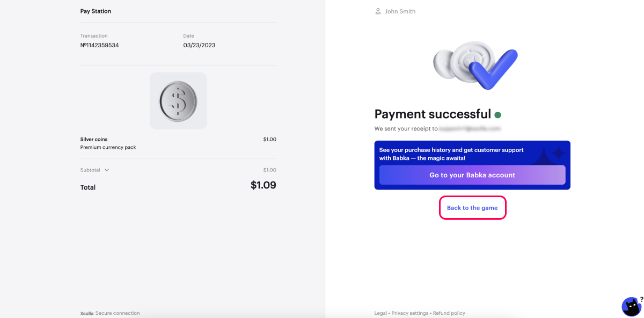Screen dimensions: 644x318
Task: Click the Back to the game link
Action: pyautogui.click(x=472, y=208)
